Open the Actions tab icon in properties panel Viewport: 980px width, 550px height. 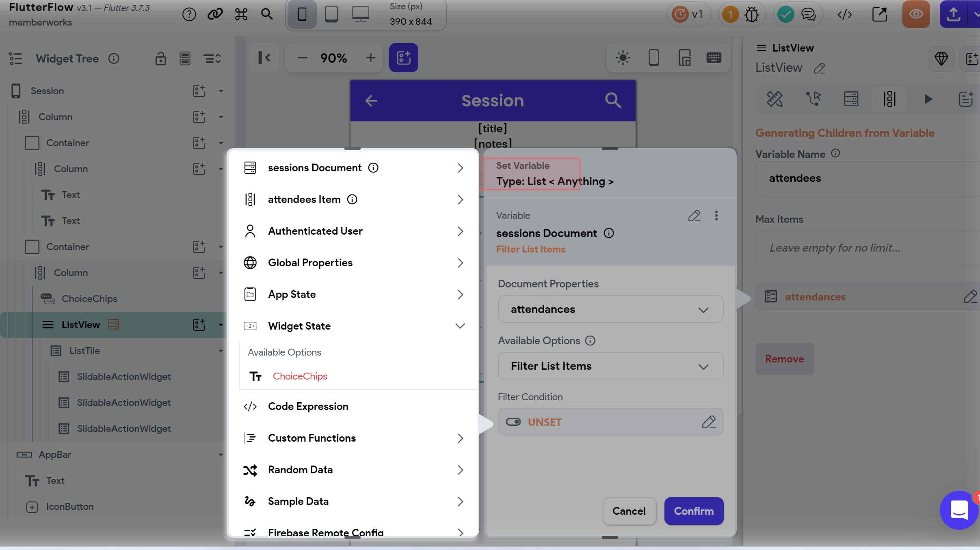[x=813, y=99]
